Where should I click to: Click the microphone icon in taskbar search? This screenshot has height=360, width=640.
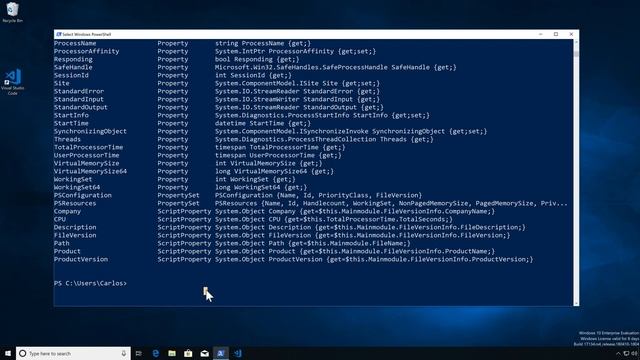(x=124, y=353)
